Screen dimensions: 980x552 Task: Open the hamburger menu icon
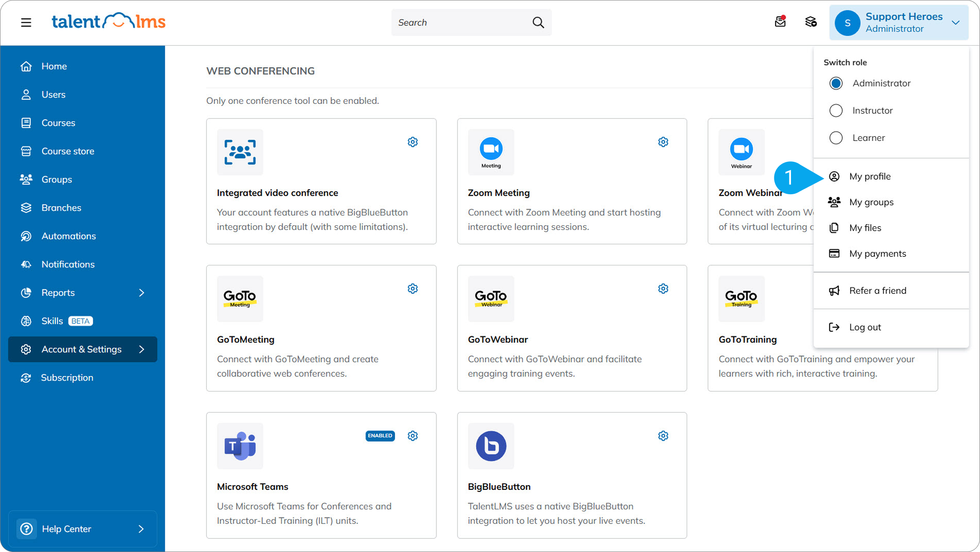(26, 22)
